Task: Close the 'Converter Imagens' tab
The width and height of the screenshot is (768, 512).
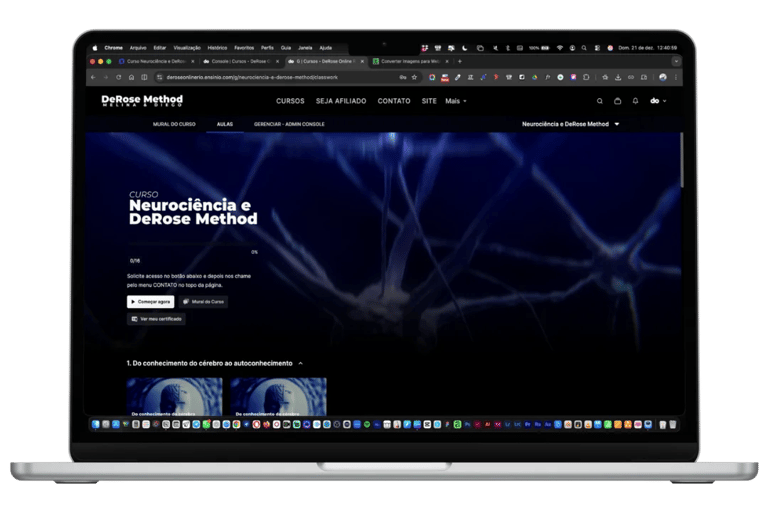Action: coord(447,61)
